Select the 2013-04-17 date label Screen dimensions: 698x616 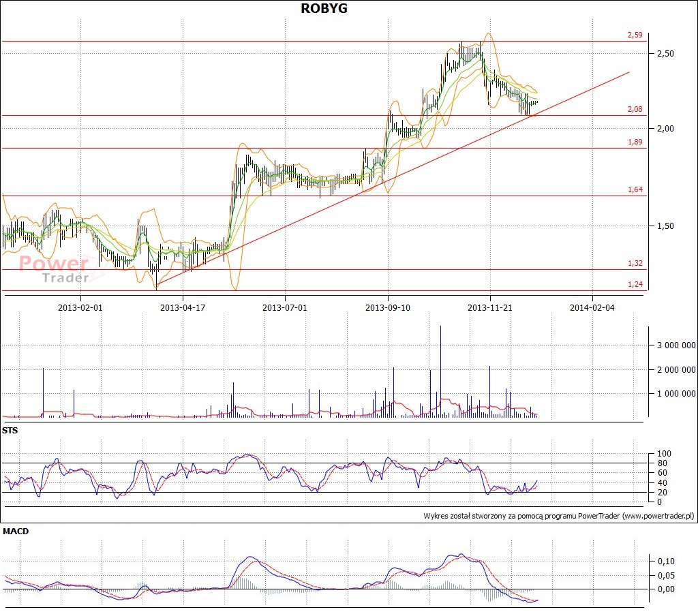(183, 307)
